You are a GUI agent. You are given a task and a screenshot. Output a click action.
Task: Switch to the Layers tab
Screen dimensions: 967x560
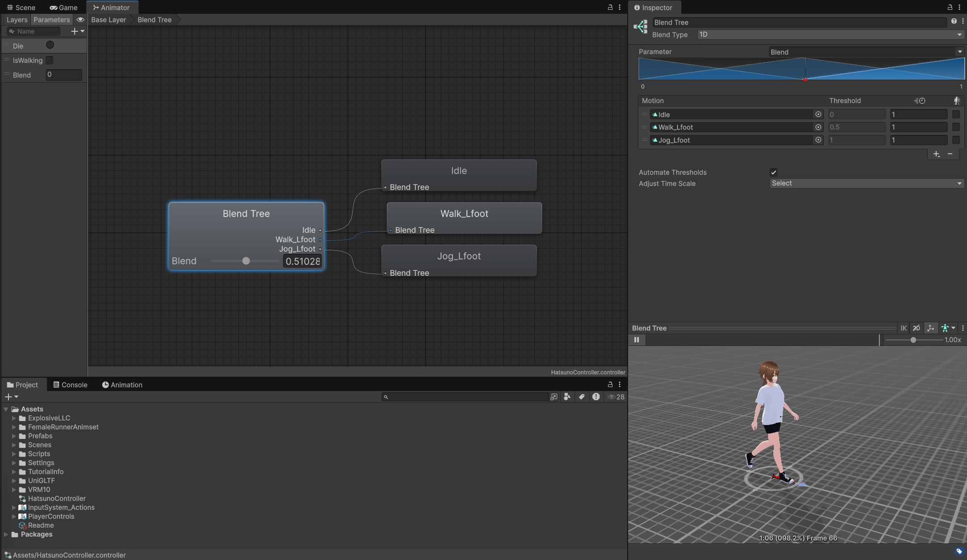(x=17, y=20)
